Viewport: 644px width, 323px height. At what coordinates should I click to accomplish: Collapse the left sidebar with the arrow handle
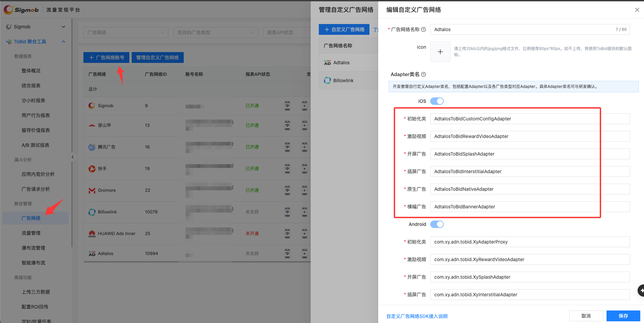72,157
